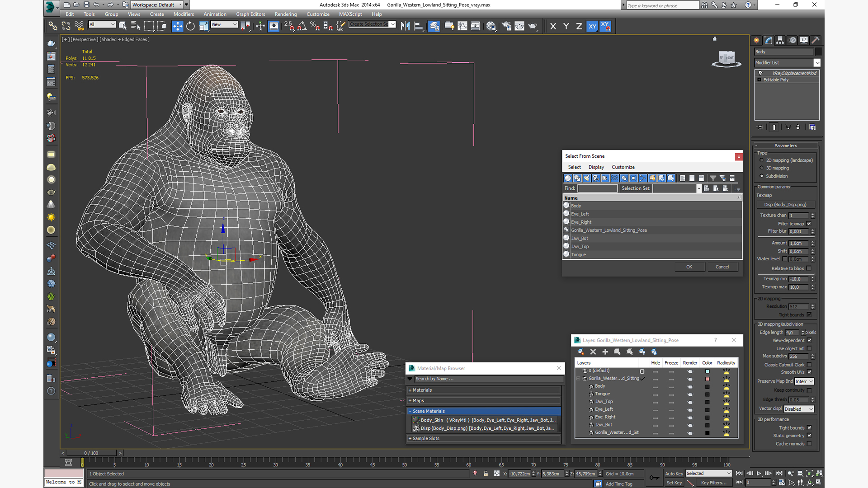Click color swatch of 0 (default) layer
Image resolution: width=868 pixels, height=488 pixels.
707,371
